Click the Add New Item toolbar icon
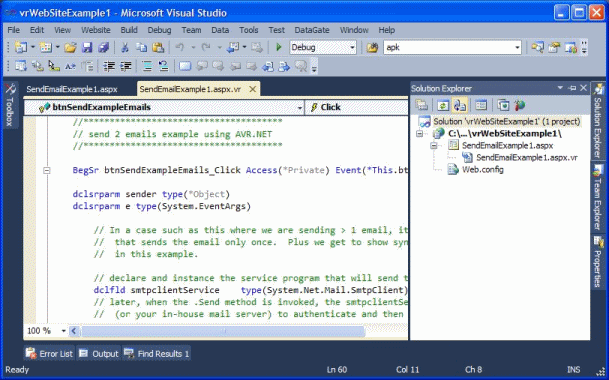This screenshot has height=380, width=609. point(45,47)
